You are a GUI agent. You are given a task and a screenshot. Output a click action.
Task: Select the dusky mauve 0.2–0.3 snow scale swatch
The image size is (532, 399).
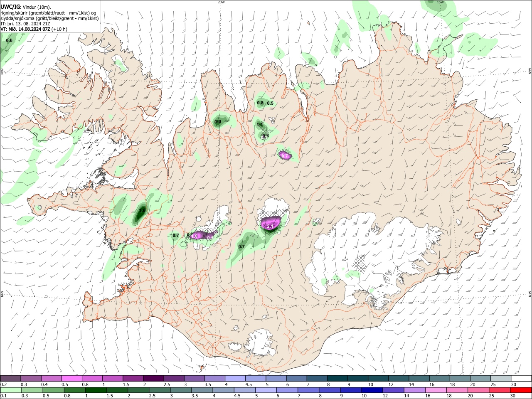click(x=10, y=379)
